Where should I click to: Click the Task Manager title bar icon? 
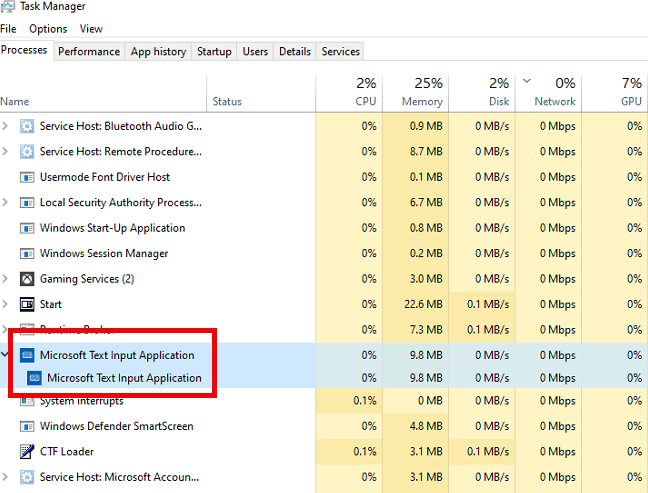tap(7, 6)
